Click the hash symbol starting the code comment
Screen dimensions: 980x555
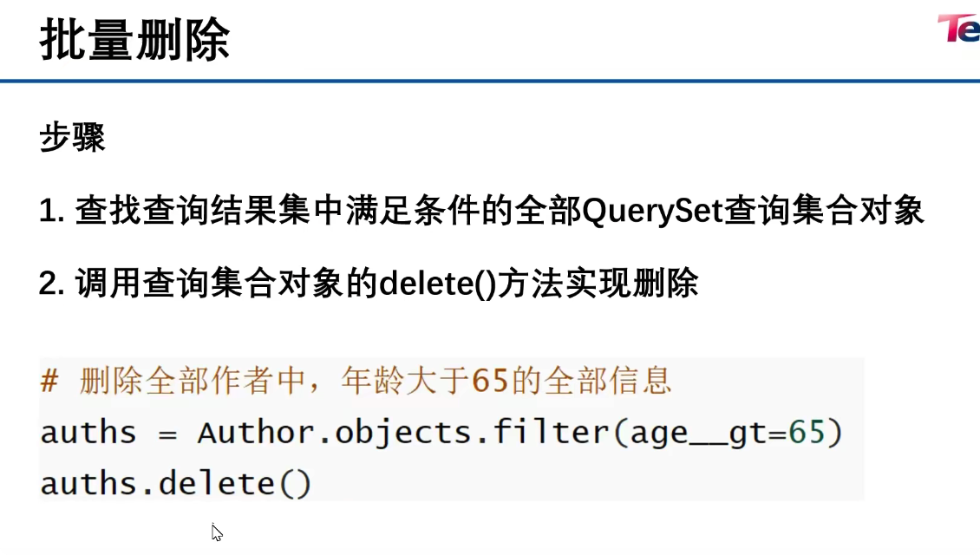click(x=49, y=380)
